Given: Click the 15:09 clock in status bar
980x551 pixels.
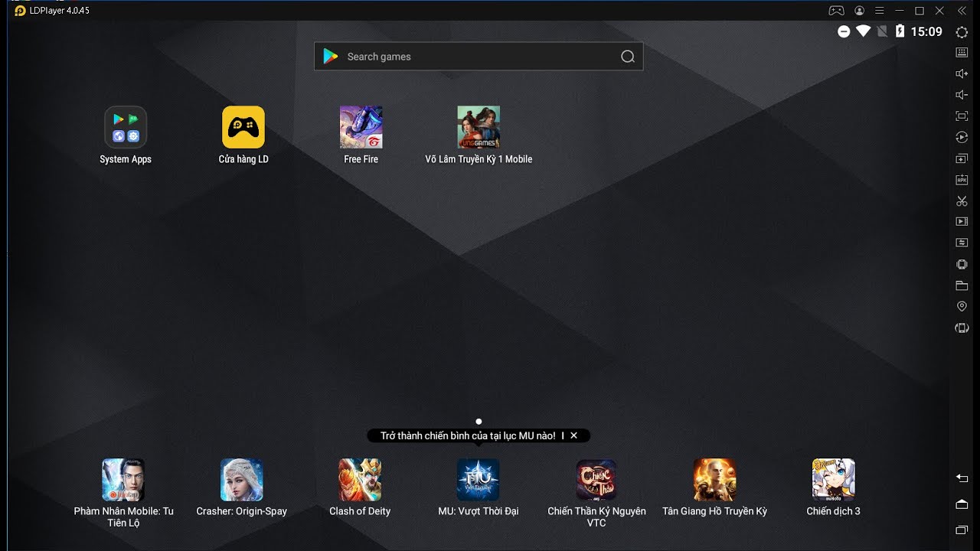Looking at the screenshot, I should (x=926, y=31).
